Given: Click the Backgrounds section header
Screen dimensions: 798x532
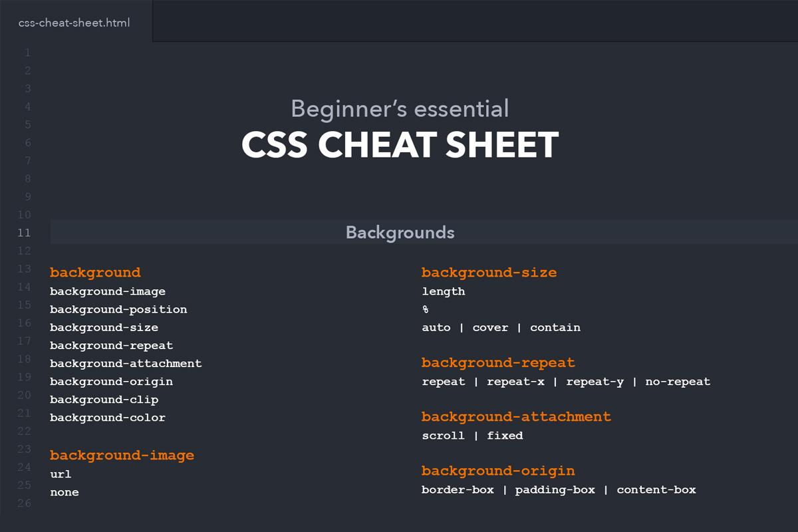Looking at the screenshot, I should tap(400, 233).
